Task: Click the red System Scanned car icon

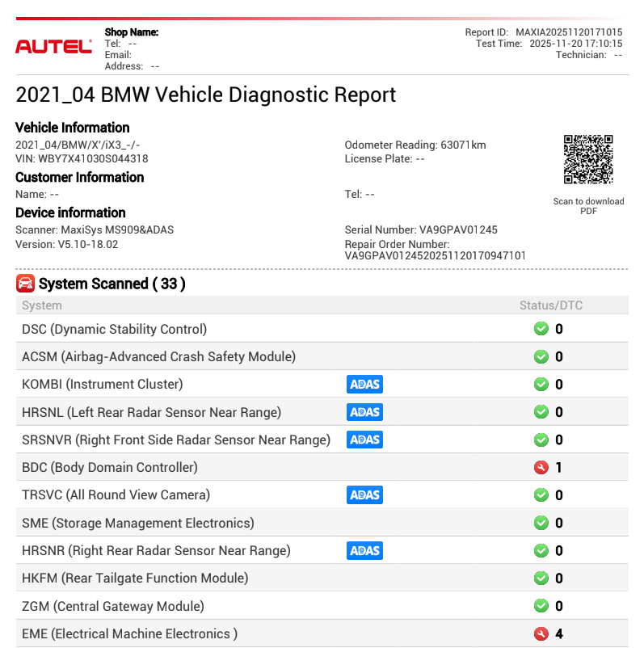Action: click(x=25, y=284)
